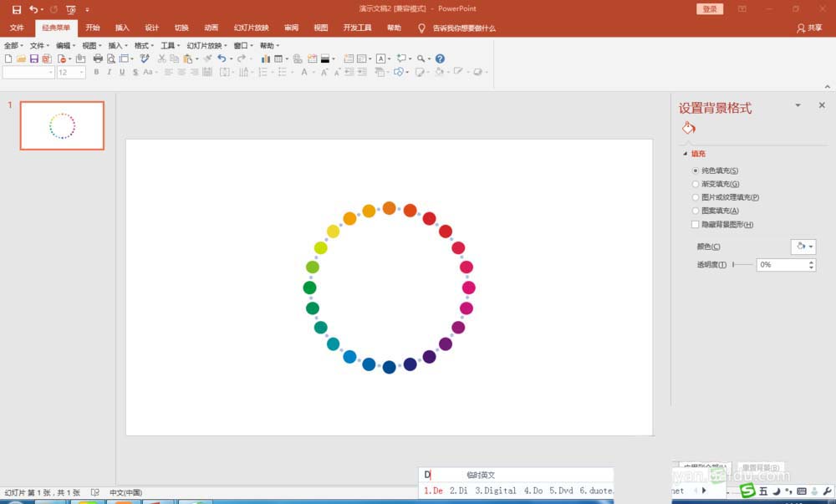Open the 工具 classic menu dropdown

pyautogui.click(x=171, y=45)
